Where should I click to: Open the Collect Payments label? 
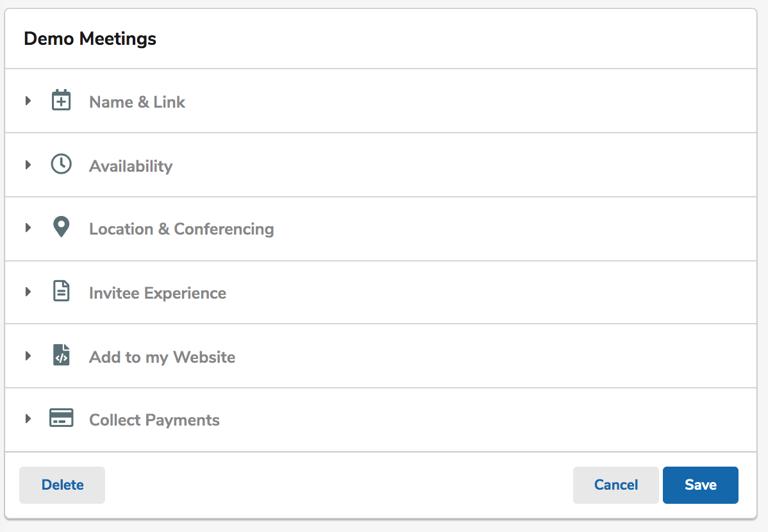click(154, 420)
